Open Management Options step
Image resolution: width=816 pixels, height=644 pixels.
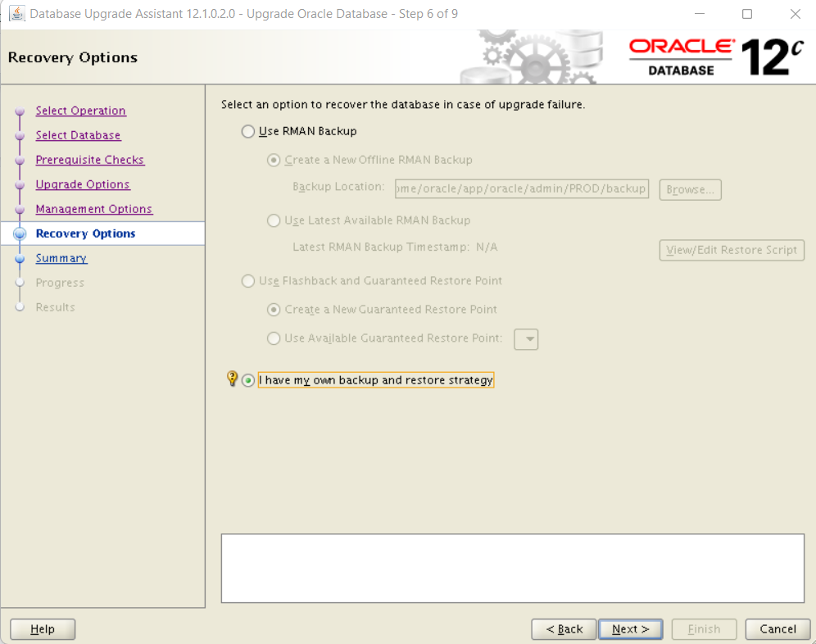(94, 208)
